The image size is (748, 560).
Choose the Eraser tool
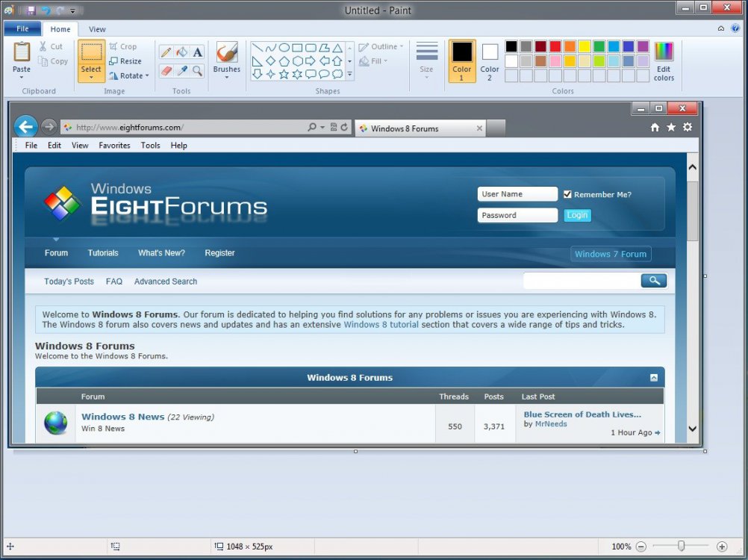[166, 71]
